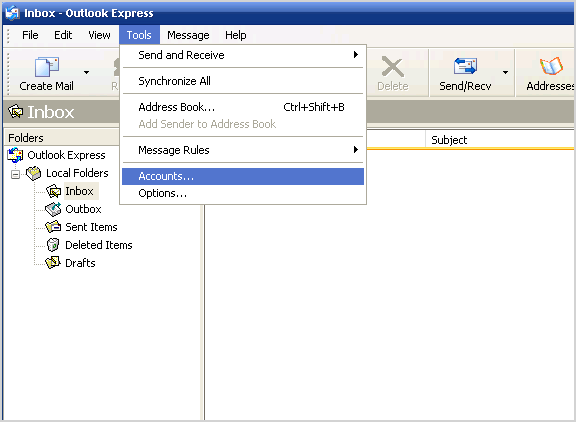Image resolution: width=576 pixels, height=422 pixels.
Task: Collapse the Local Folders tree node
Action: click(x=15, y=174)
